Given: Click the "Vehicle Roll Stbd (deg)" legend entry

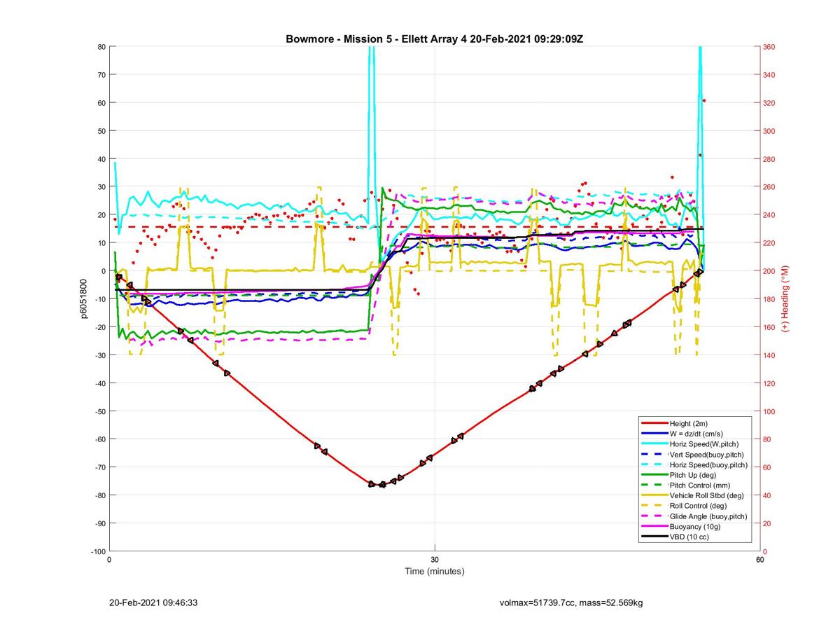Looking at the screenshot, I should [707, 496].
